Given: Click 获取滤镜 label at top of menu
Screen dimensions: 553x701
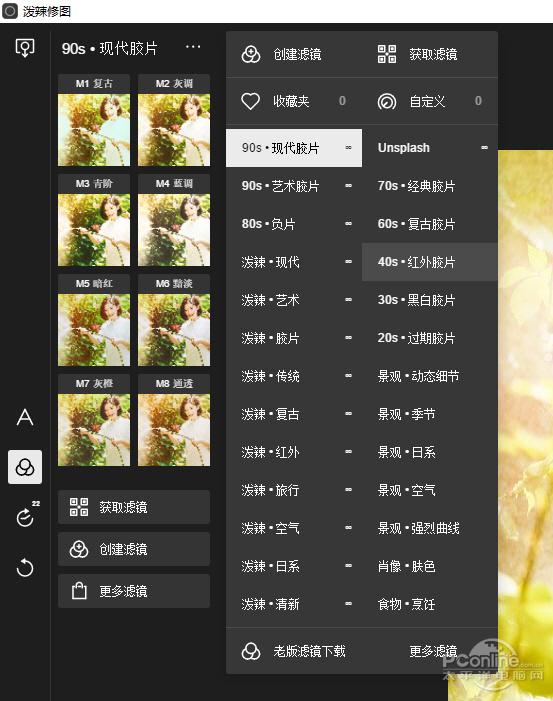Looking at the screenshot, I should coord(433,54).
